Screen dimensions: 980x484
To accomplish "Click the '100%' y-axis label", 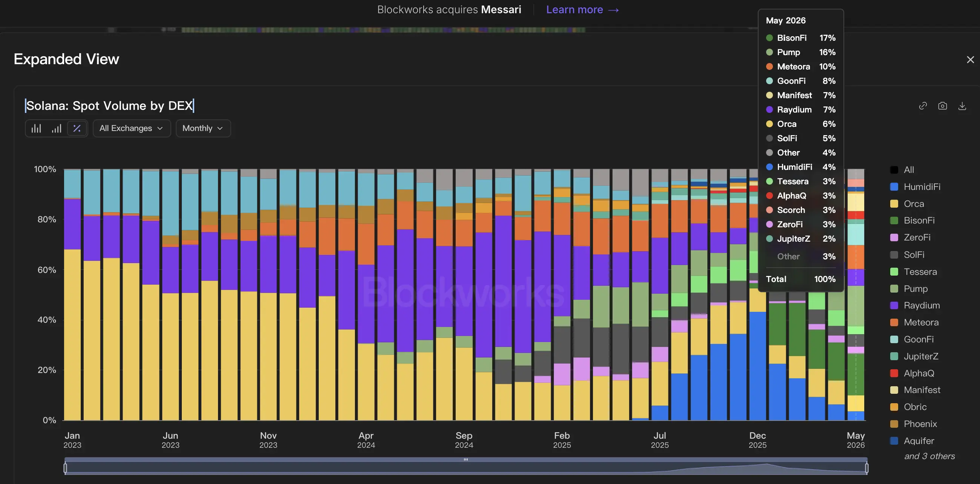I will pos(45,169).
